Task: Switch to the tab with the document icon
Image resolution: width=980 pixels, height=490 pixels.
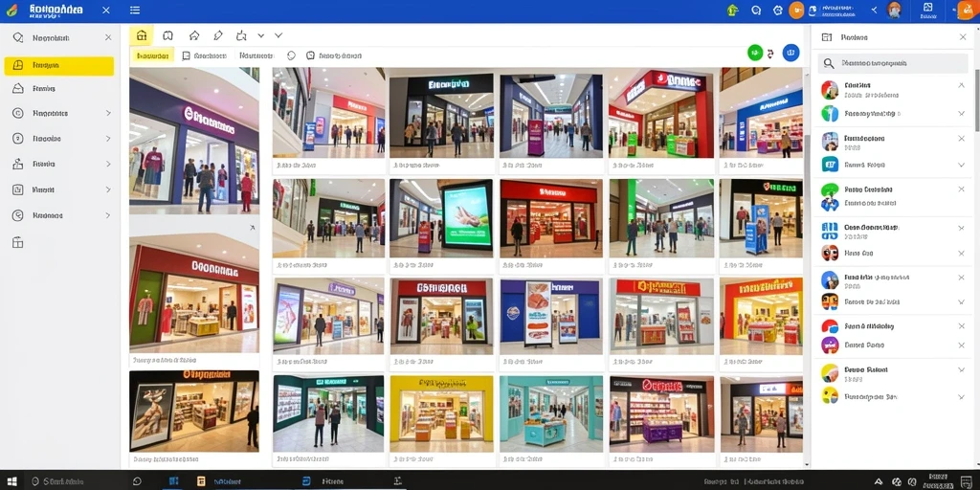Action: coord(205,56)
